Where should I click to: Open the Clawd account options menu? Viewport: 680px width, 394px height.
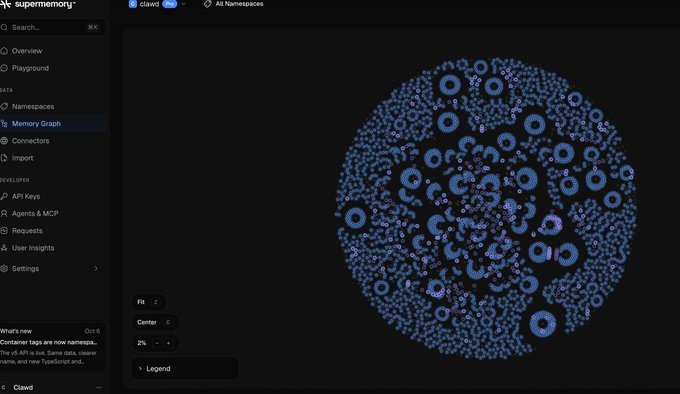pos(99,387)
